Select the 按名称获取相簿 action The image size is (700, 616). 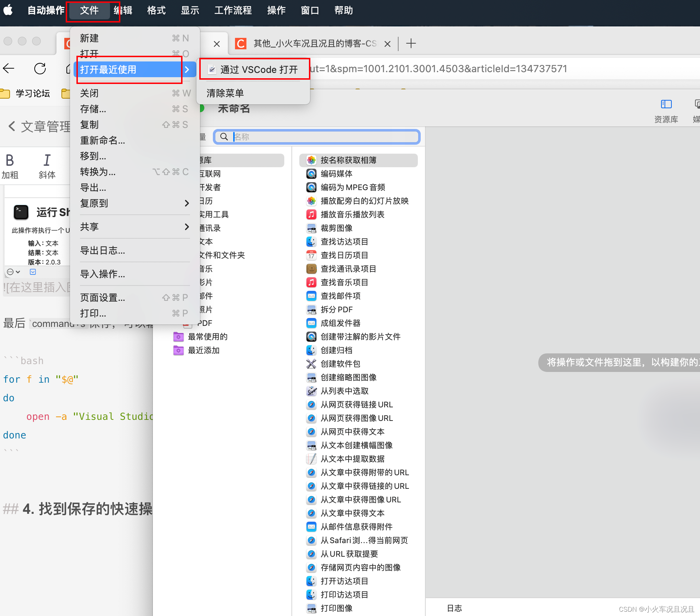click(358, 160)
